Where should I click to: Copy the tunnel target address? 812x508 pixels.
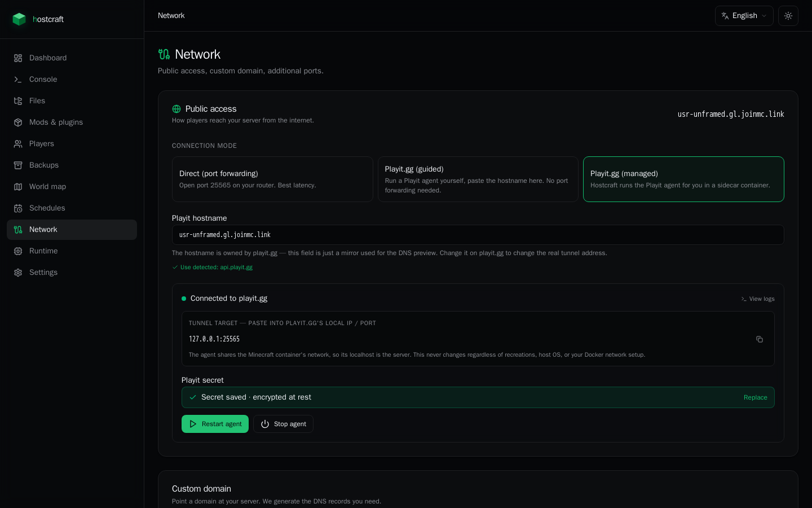click(760, 339)
